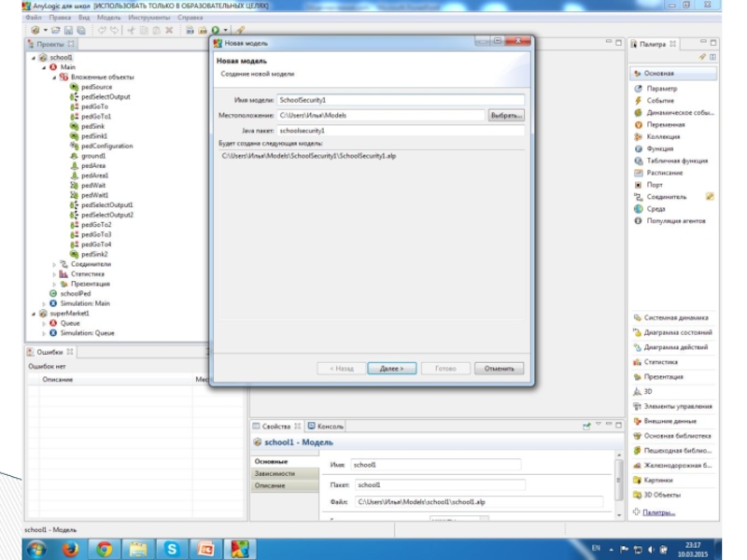Pick Параметр icon in palette
This screenshot has height=560, width=747.
pos(639,89)
